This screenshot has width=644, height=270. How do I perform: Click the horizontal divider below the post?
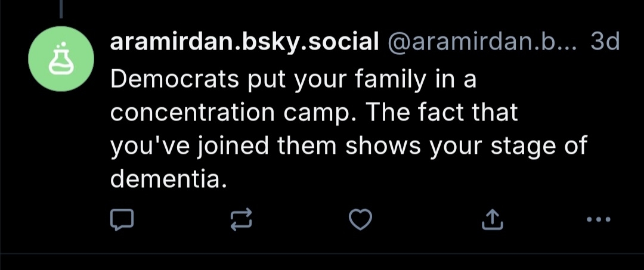pos(322,253)
